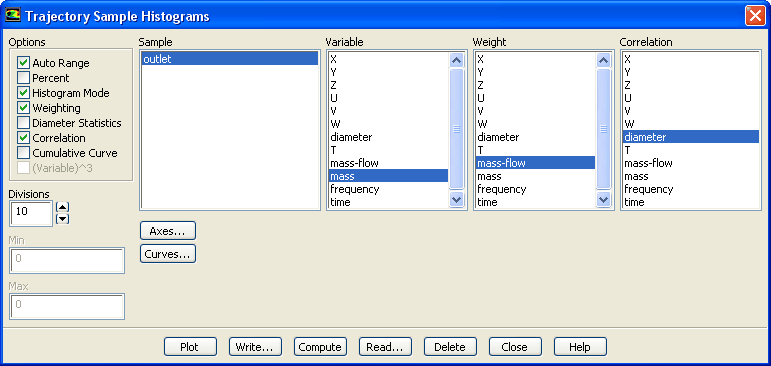This screenshot has width=771, height=366.
Task: Open the Axes settings button
Action: 168,231
